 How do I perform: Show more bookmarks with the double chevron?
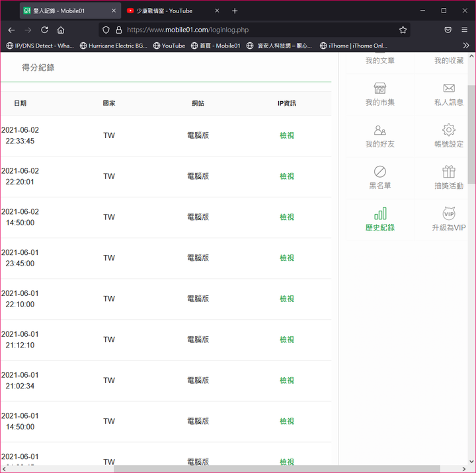466,46
